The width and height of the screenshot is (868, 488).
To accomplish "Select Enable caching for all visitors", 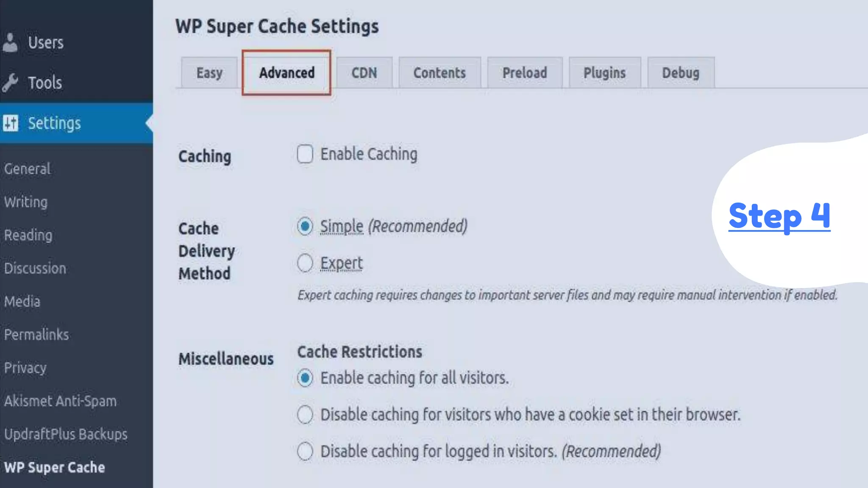I will [305, 378].
